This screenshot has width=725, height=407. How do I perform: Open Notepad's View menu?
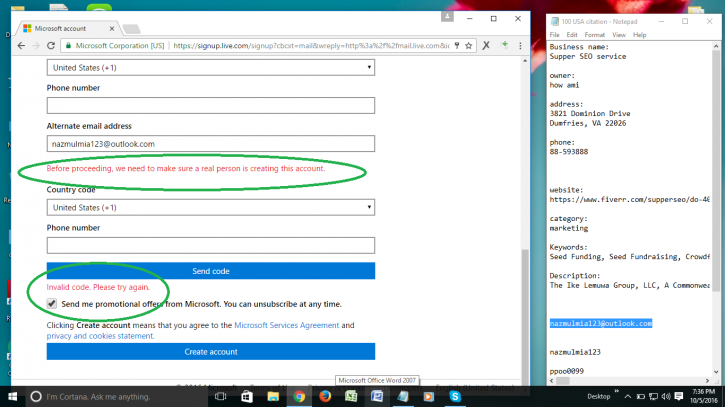(619, 35)
